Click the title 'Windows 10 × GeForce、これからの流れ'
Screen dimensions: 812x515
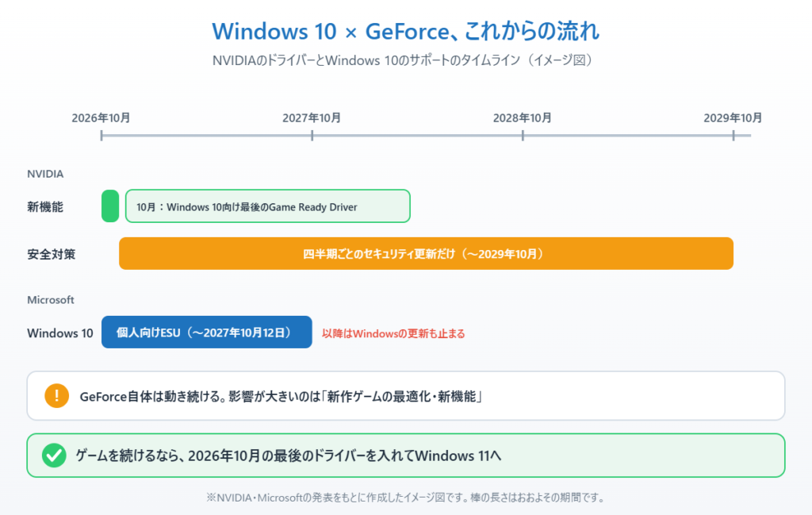(406, 32)
